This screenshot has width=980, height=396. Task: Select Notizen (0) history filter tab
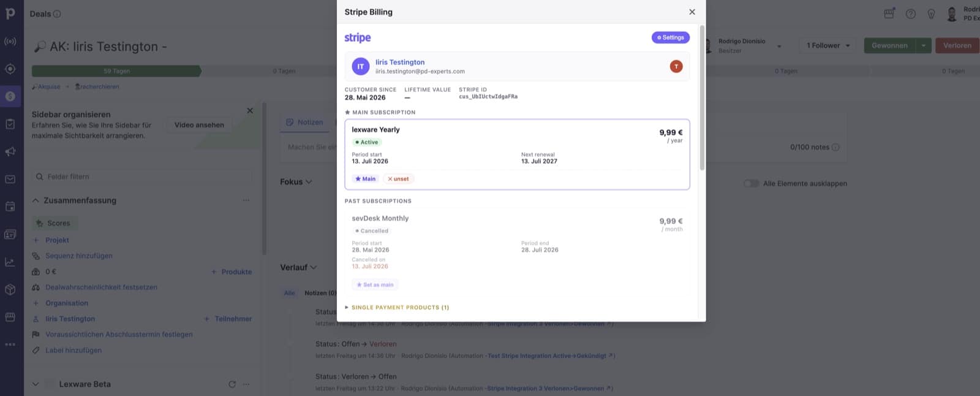coord(320,293)
